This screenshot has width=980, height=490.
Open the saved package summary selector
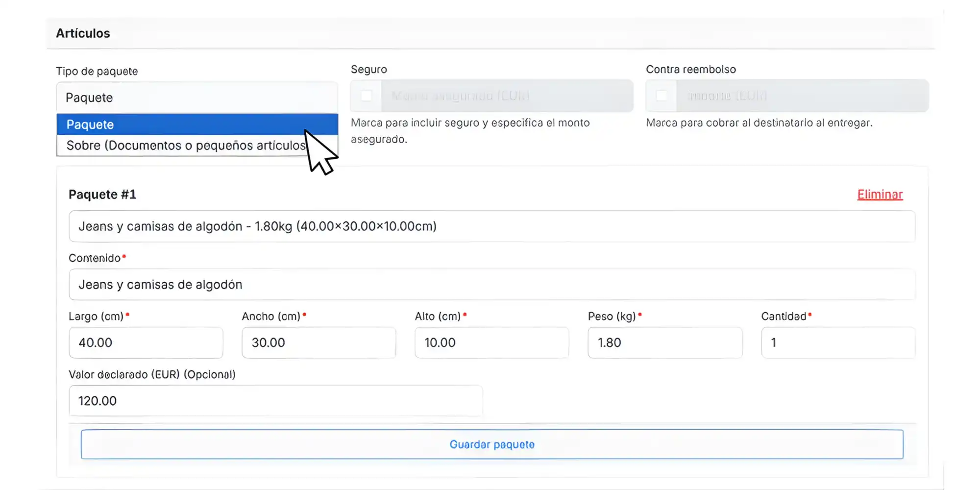[x=491, y=226]
